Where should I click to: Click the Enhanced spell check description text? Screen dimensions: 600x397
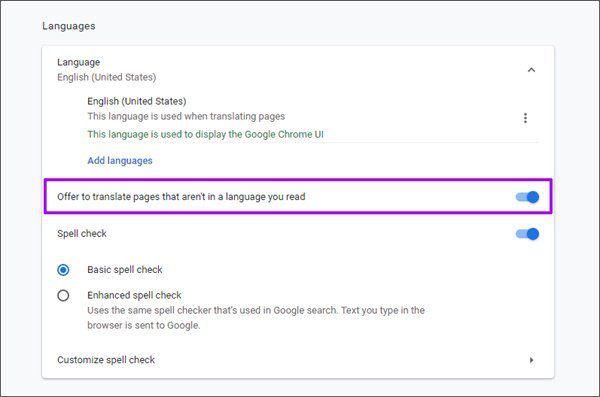(x=256, y=318)
